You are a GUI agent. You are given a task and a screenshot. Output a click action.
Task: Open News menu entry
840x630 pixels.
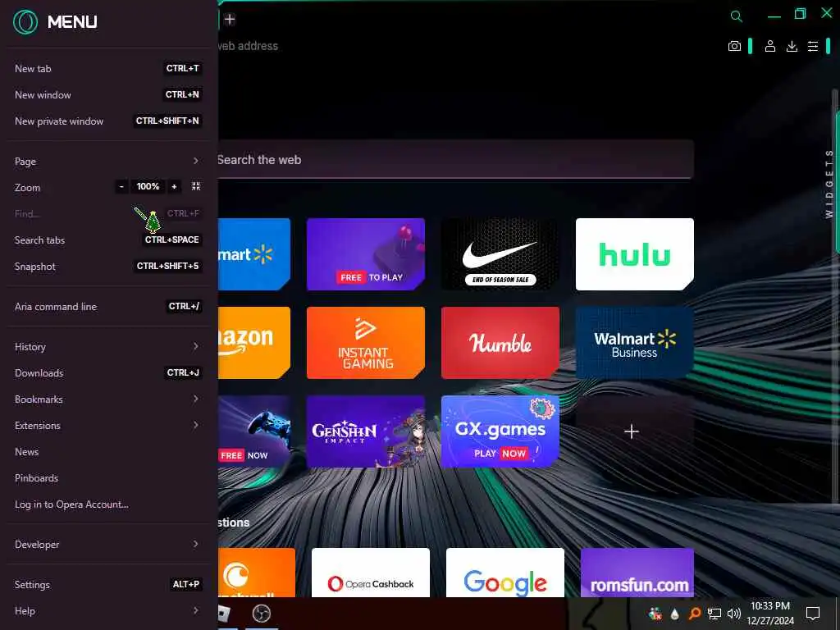(109, 452)
